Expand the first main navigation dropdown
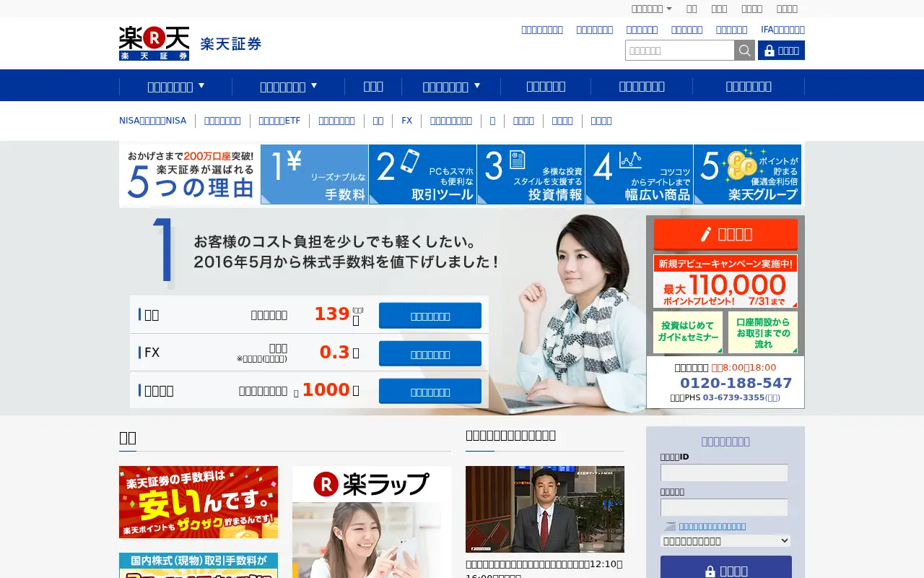Viewport: 924px width, 578px height. pos(176,86)
